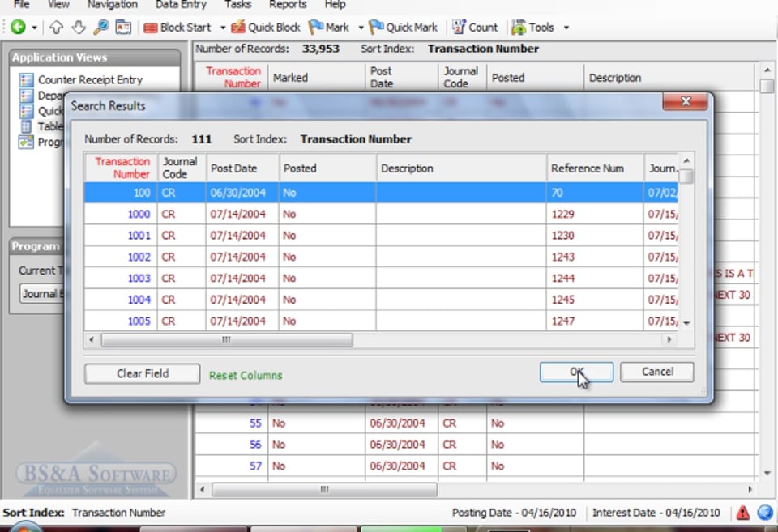This screenshot has width=778, height=532.
Task: Select transaction number 1004 in results
Action: 139,300
